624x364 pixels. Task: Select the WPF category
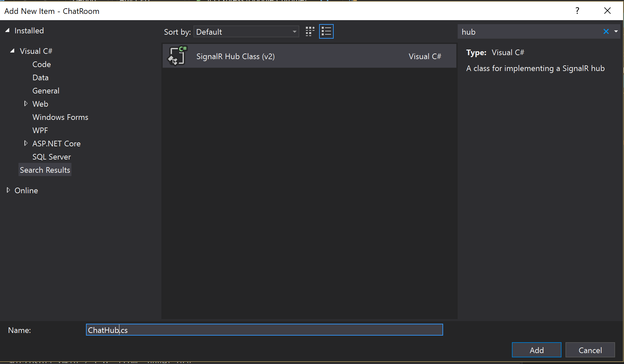click(40, 130)
